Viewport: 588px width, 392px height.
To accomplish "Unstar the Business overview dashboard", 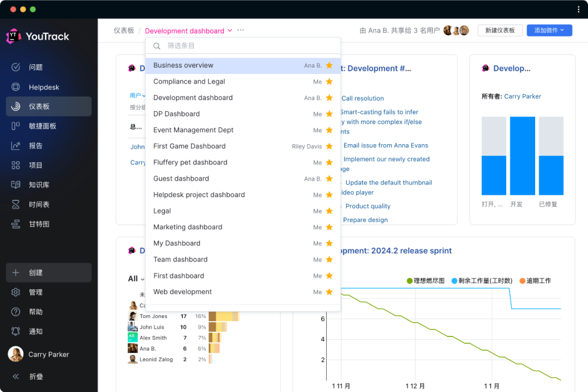I will pos(329,65).
